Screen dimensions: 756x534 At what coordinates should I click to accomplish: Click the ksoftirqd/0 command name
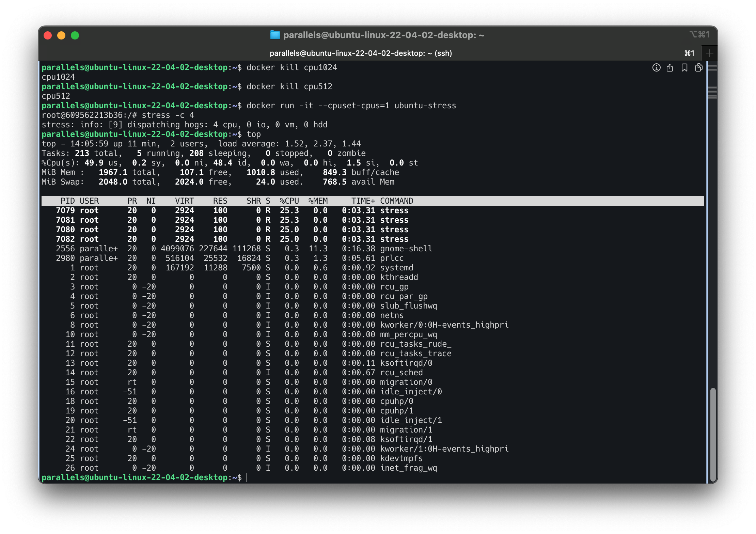click(406, 363)
